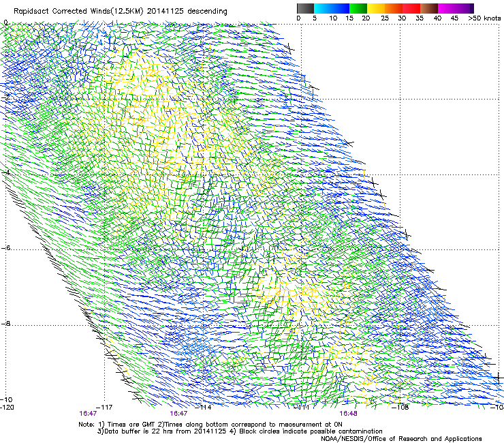Click the purple 16:48 time label
Viewport: 504px width, 443px height.
tap(348, 414)
